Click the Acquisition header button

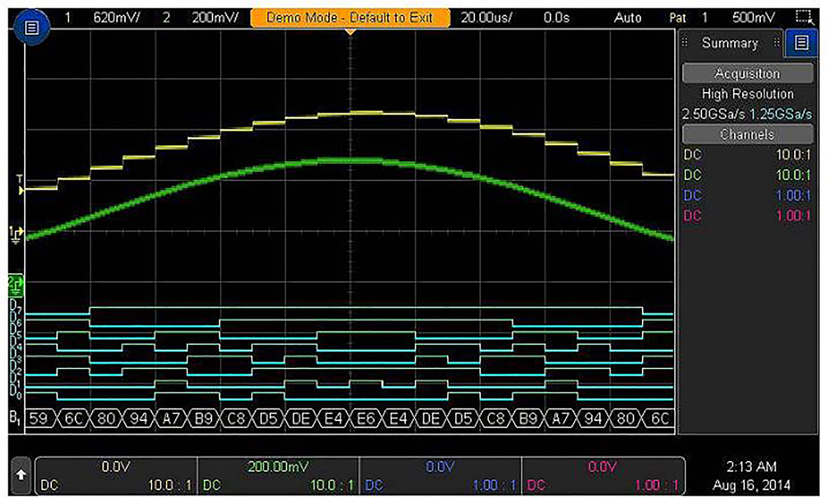747,73
